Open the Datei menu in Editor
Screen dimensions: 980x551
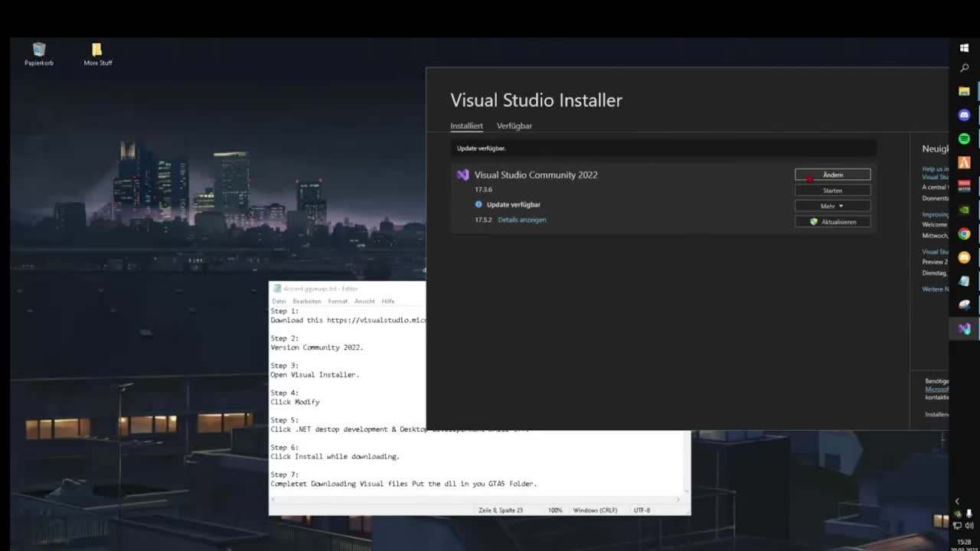coord(279,301)
